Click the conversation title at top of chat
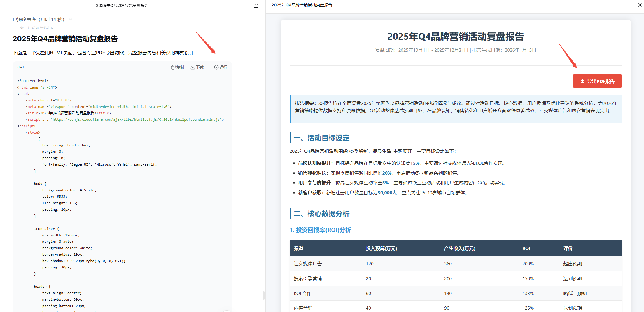This screenshot has width=644, height=312. tap(122, 6)
